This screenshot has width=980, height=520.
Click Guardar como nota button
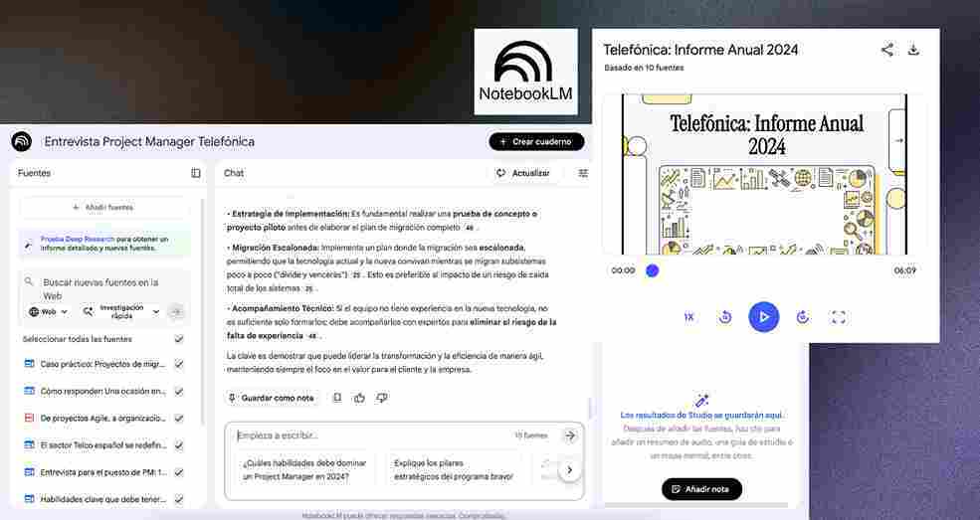(x=272, y=398)
